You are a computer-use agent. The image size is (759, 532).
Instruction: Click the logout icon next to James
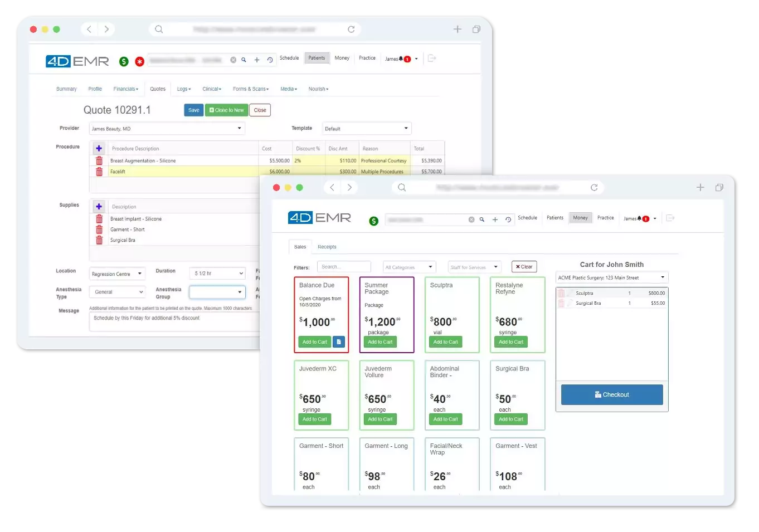pyautogui.click(x=670, y=218)
